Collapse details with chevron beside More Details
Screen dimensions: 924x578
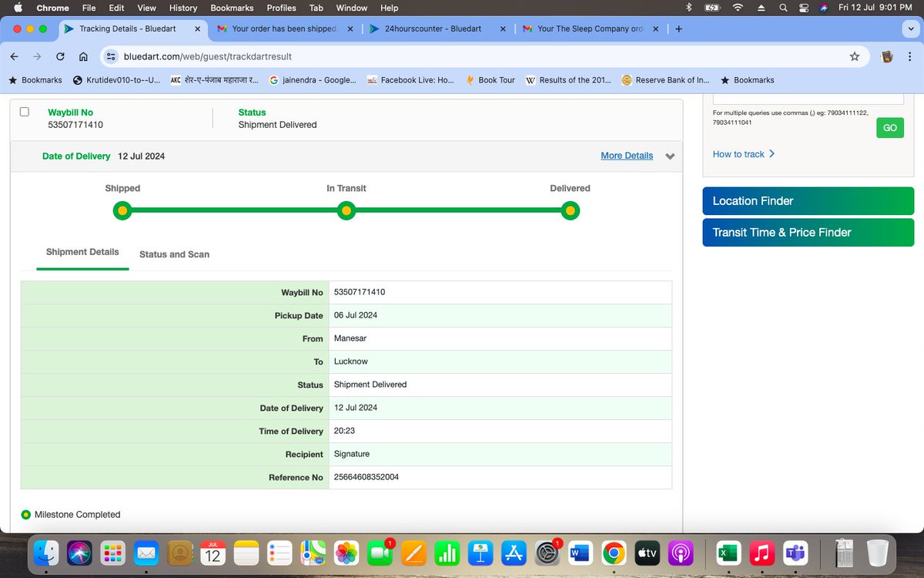tap(670, 156)
